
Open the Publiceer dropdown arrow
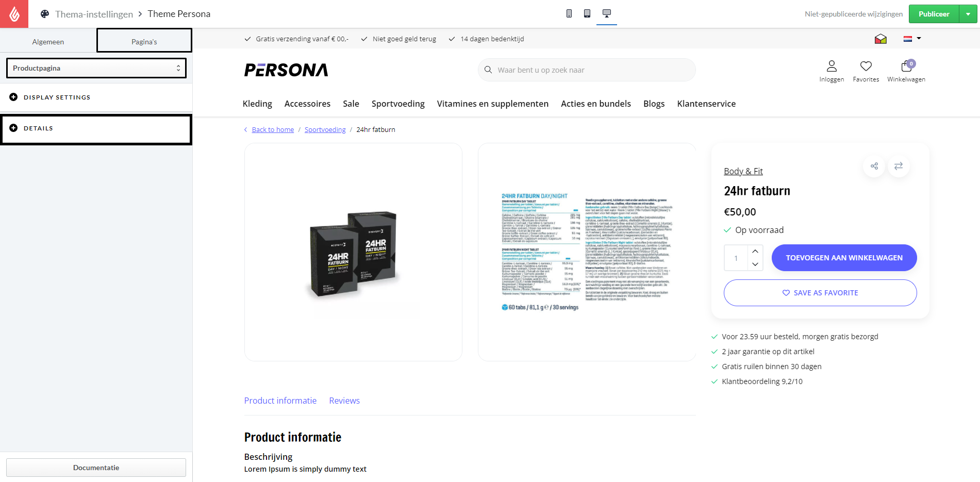click(x=968, y=14)
